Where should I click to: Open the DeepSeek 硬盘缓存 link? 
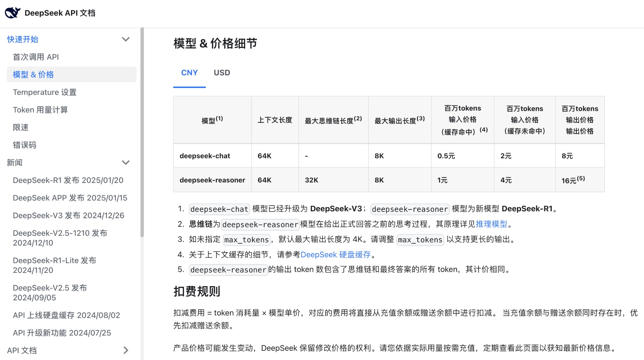[x=335, y=255]
